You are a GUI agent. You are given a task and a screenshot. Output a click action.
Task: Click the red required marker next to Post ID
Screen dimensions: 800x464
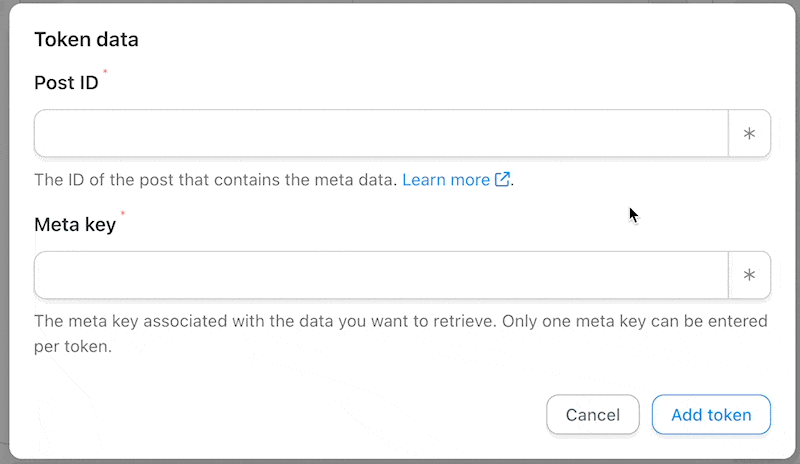pyautogui.click(x=105, y=73)
